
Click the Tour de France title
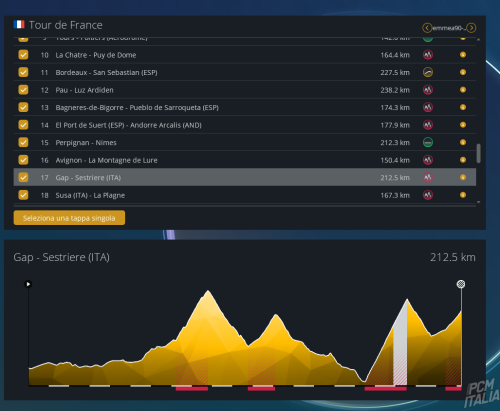click(66, 25)
